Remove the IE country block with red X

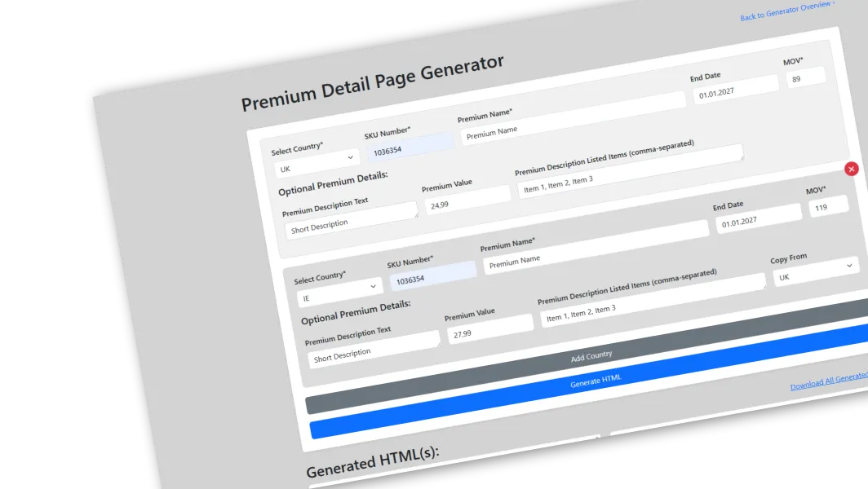point(852,169)
